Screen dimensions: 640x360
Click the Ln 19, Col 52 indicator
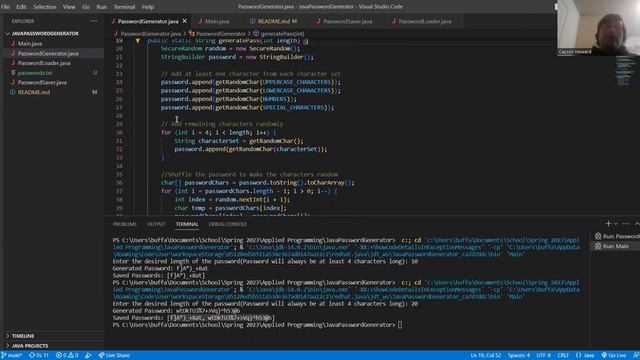485,355
